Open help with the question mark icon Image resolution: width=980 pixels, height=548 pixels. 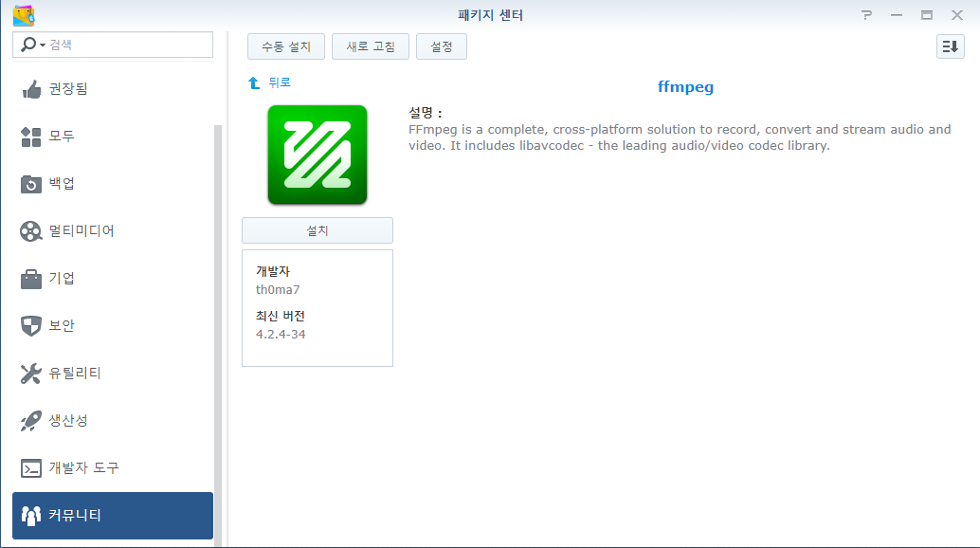(x=866, y=15)
